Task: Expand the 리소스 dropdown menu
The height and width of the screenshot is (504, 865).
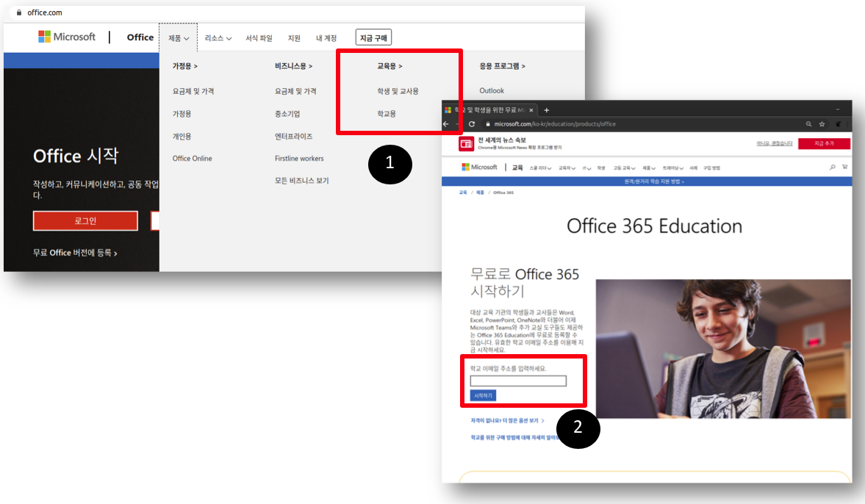Action: pyautogui.click(x=218, y=38)
